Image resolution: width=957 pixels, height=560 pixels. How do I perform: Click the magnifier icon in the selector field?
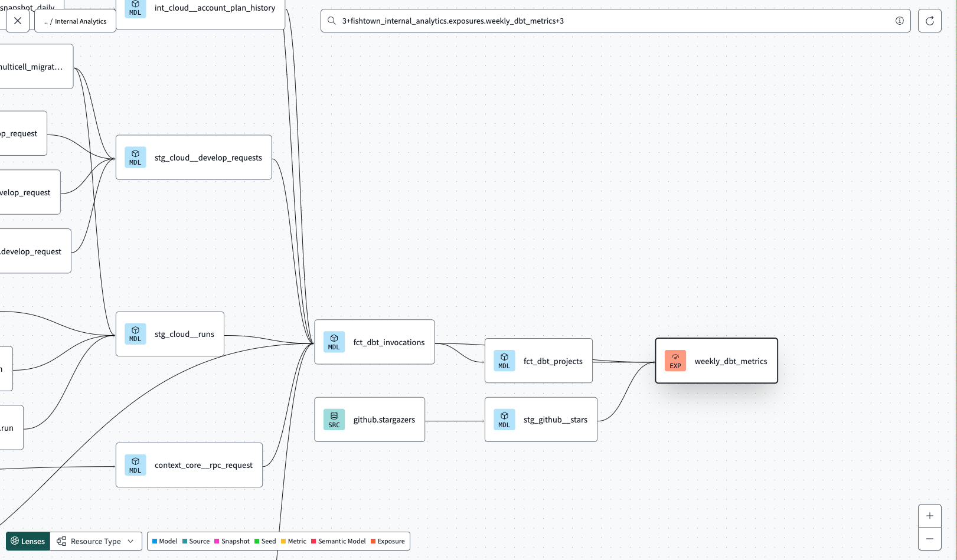332,21
